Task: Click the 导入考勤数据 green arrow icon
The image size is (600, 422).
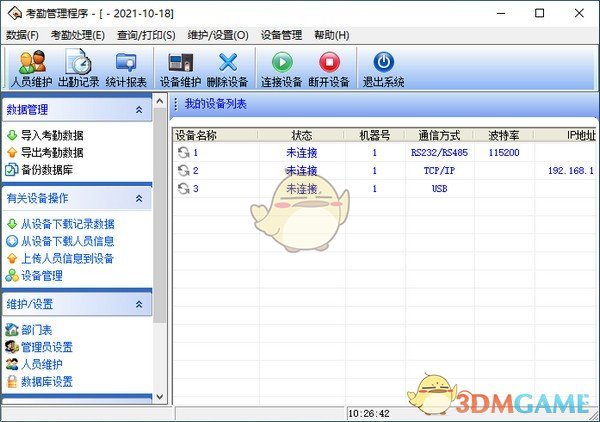Action: tap(12, 135)
